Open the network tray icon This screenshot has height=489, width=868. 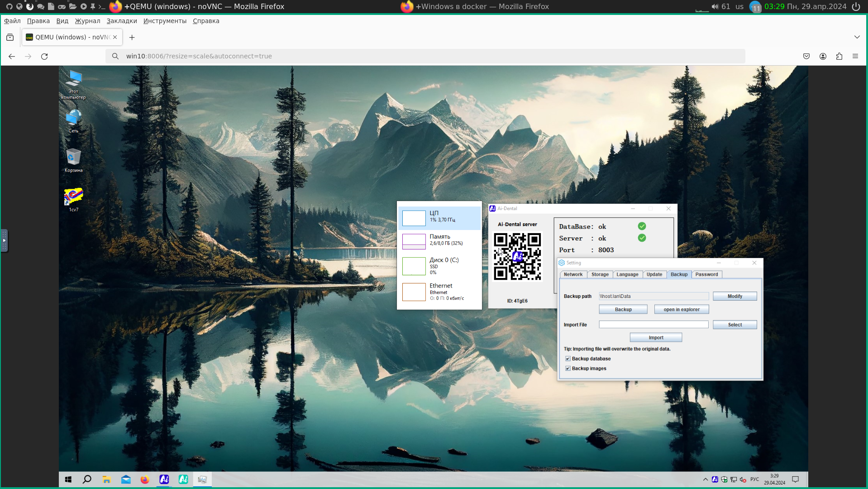[x=734, y=479]
